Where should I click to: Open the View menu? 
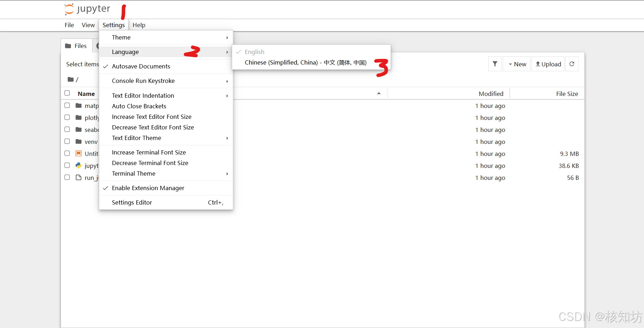pos(88,25)
